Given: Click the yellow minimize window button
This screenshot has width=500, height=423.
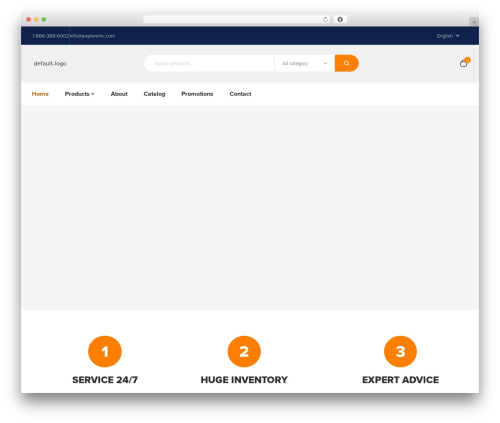Looking at the screenshot, I should coord(36,19).
